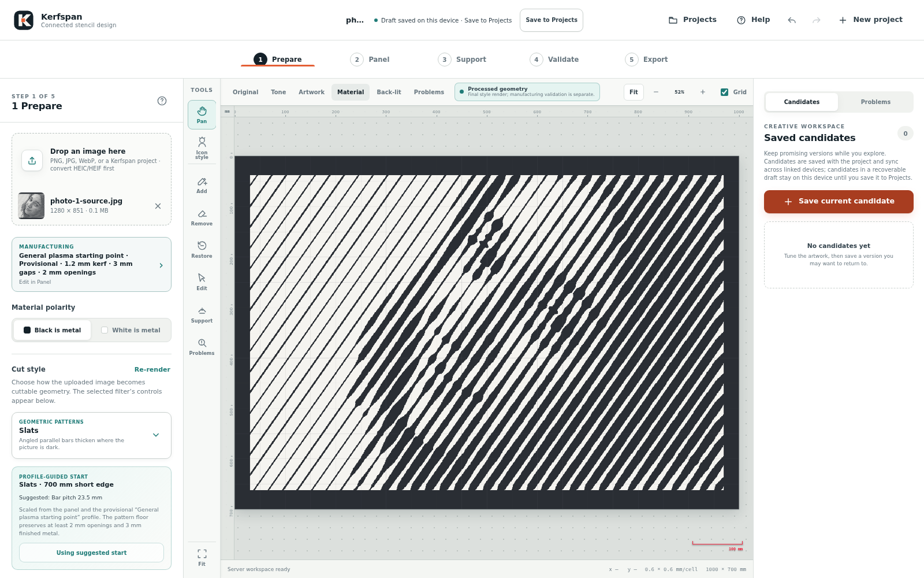The height and width of the screenshot is (578, 924).
Task: Click the Kerfspan logo
Action: pos(24,20)
